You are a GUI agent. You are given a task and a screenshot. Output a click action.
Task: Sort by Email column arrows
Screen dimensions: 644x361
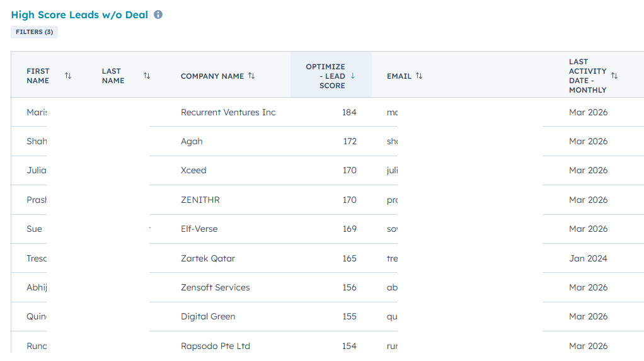[419, 76]
